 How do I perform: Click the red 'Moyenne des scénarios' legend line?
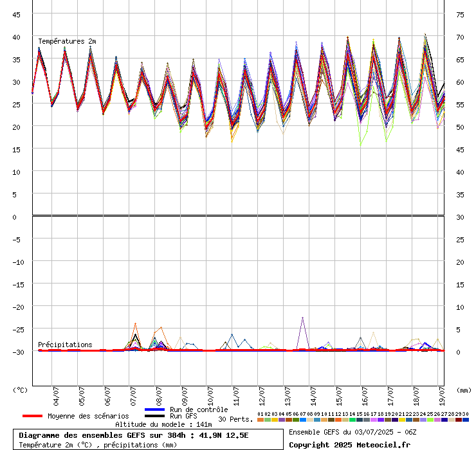tap(32, 416)
